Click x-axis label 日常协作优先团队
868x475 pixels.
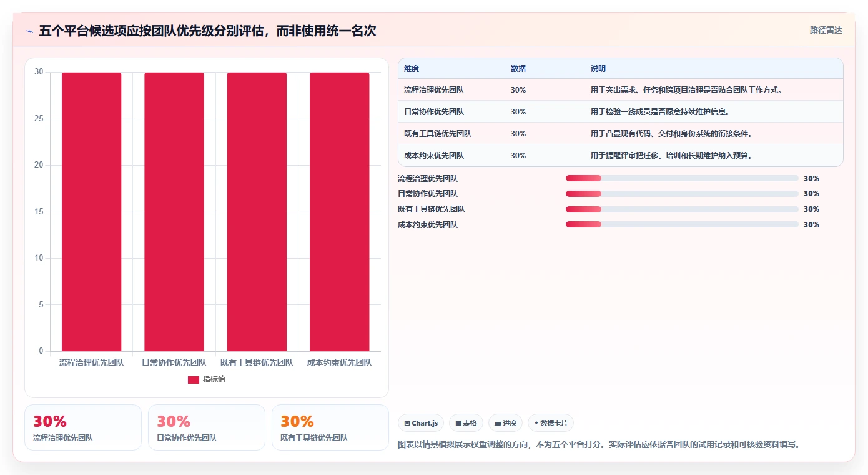(174, 362)
